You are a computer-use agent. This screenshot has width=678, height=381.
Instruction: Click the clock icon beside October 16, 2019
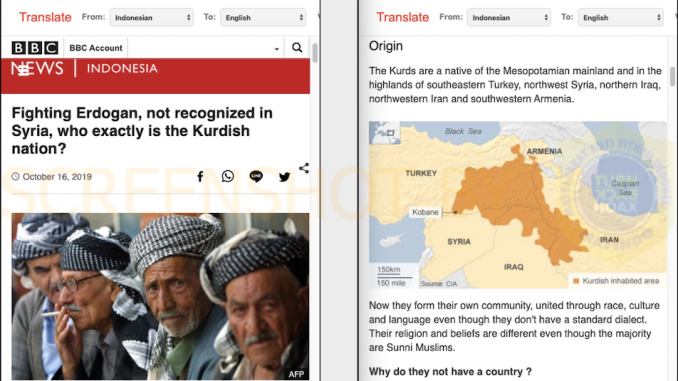(x=16, y=176)
